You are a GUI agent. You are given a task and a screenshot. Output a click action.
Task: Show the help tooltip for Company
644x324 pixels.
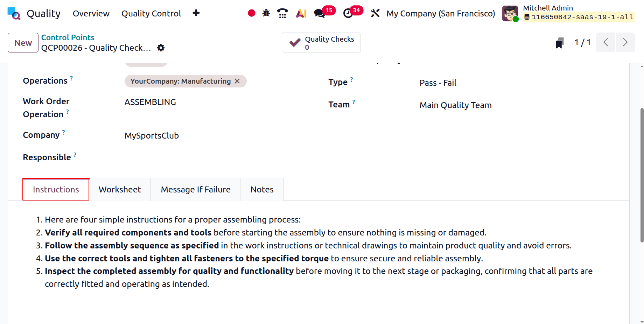click(64, 132)
